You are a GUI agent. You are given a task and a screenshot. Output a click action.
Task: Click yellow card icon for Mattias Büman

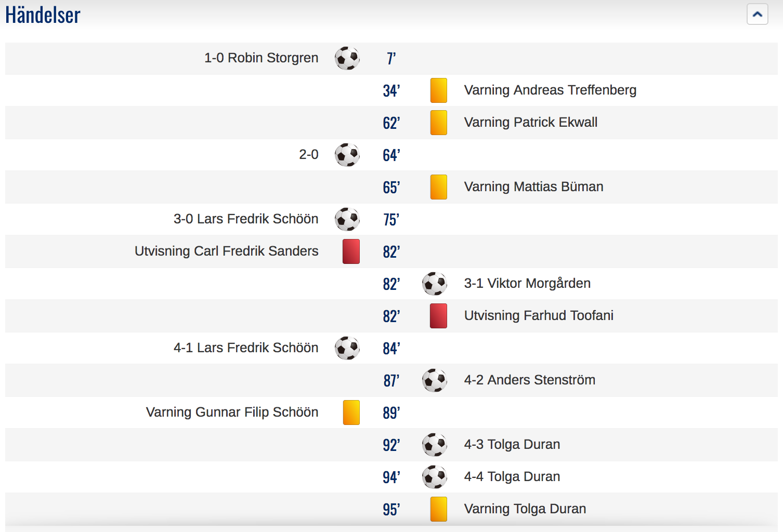pyautogui.click(x=439, y=187)
